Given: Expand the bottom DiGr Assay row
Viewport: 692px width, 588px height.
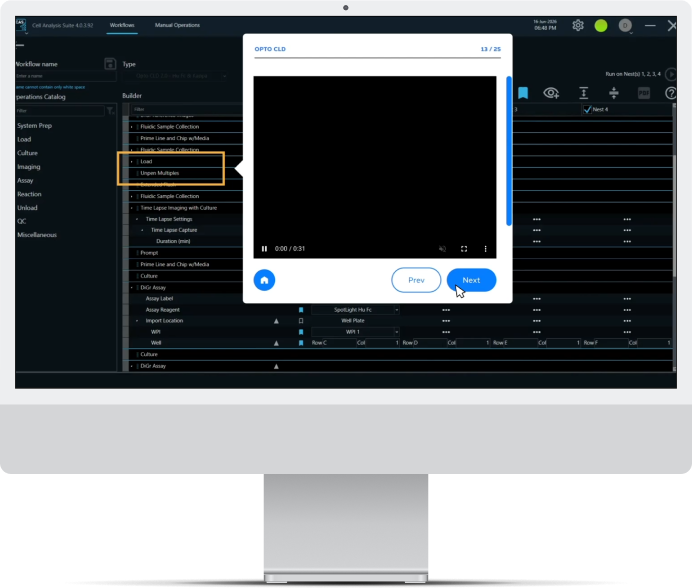Looking at the screenshot, I should coord(132,366).
